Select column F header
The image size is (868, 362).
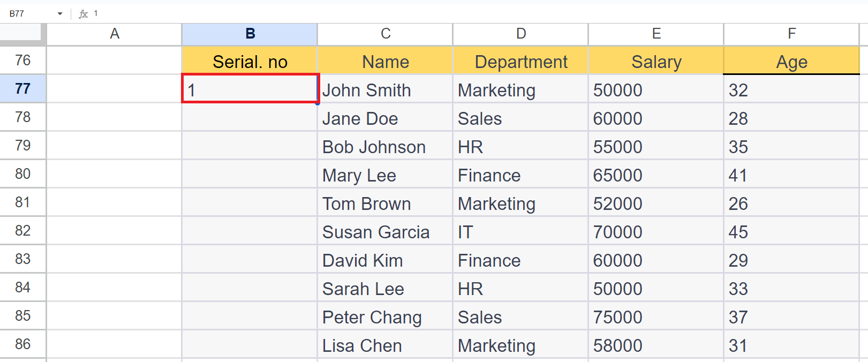[791, 33]
